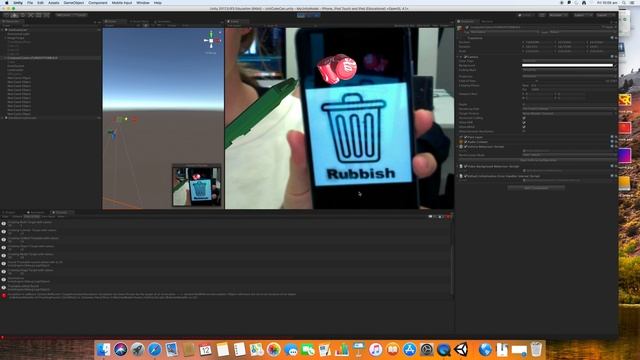This screenshot has width=640, height=360.
Task: Select the Hand tool in Unity toolbar
Action: [7, 15]
